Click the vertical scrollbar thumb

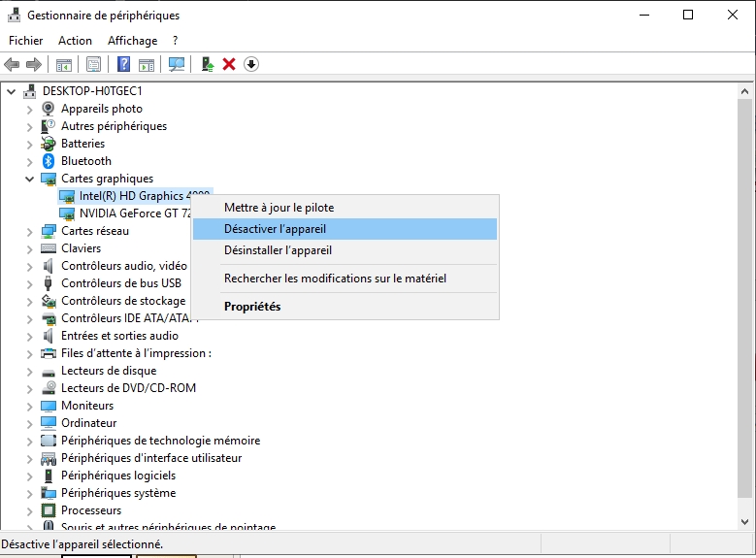pyautogui.click(x=744, y=298)
